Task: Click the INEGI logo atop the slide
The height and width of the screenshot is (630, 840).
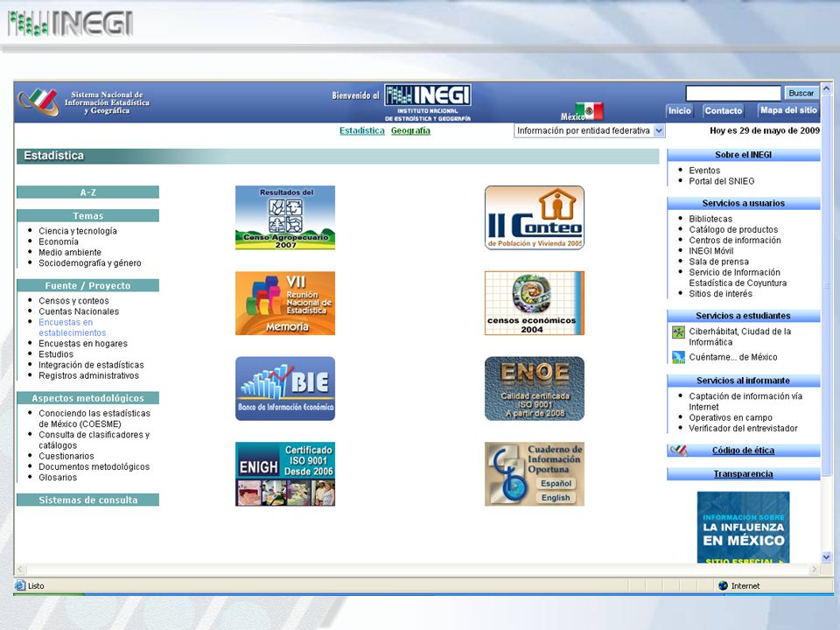Action: pos(70,24)
